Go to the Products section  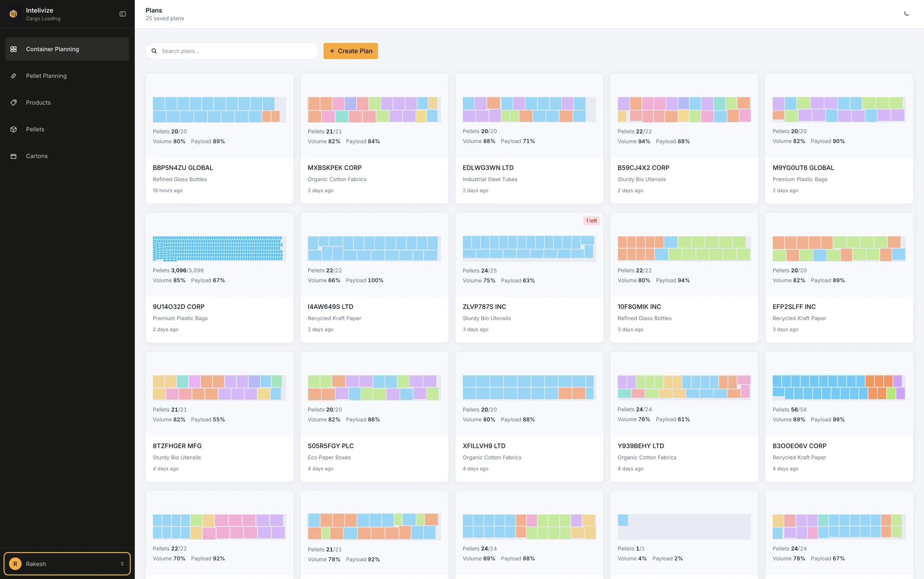coord(67,102)
